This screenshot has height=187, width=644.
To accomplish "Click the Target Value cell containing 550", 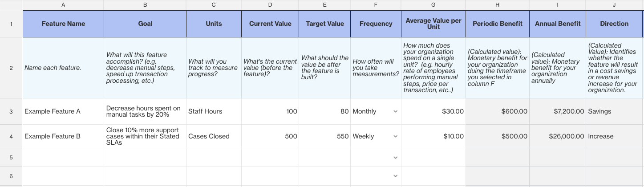I will (x=324, y=136).
